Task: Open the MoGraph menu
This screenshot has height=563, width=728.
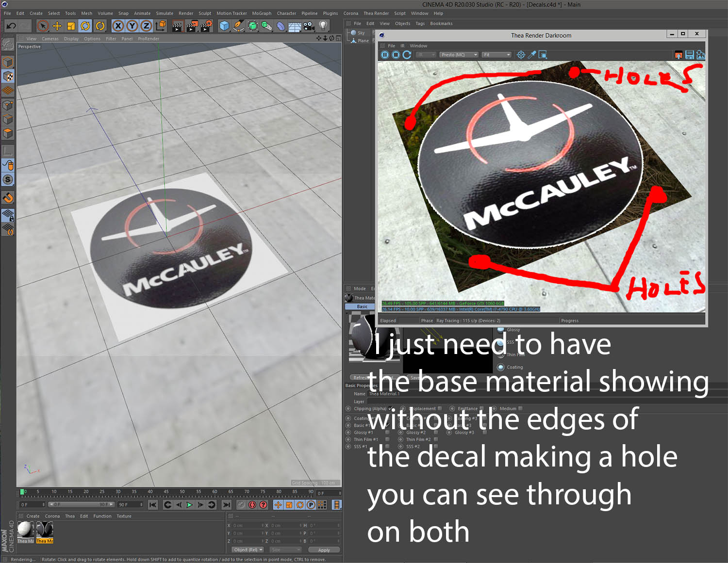Action: pos(262,14)
